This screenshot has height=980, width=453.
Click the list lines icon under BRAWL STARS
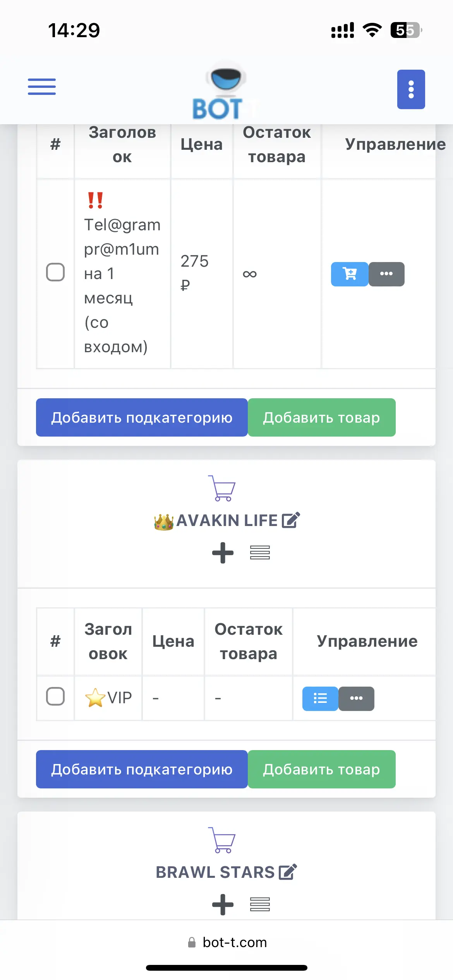260,905
